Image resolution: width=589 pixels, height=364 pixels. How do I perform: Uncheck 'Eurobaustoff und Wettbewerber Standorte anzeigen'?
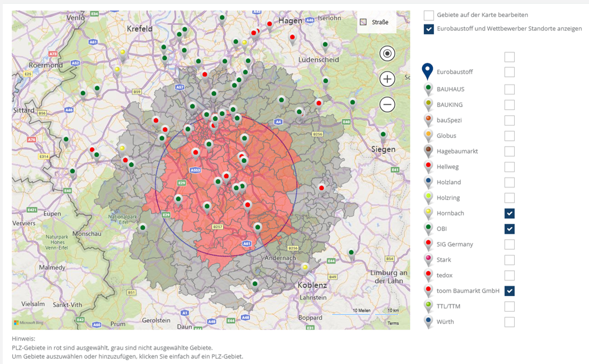(429, 29)
